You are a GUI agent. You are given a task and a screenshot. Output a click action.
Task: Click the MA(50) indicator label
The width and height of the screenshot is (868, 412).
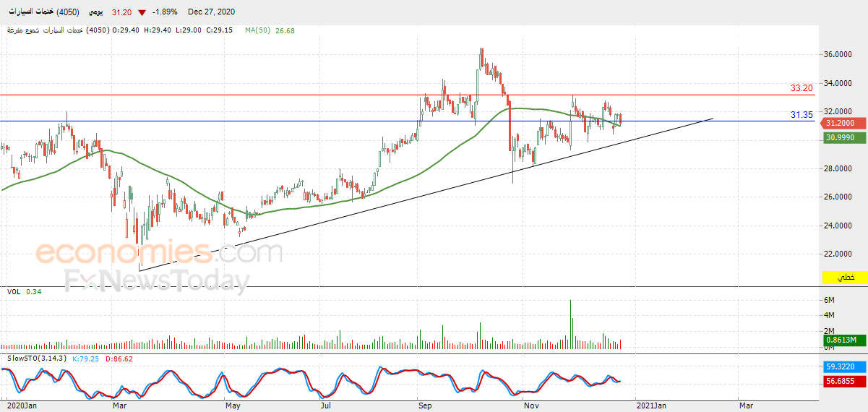click(257, 30)
